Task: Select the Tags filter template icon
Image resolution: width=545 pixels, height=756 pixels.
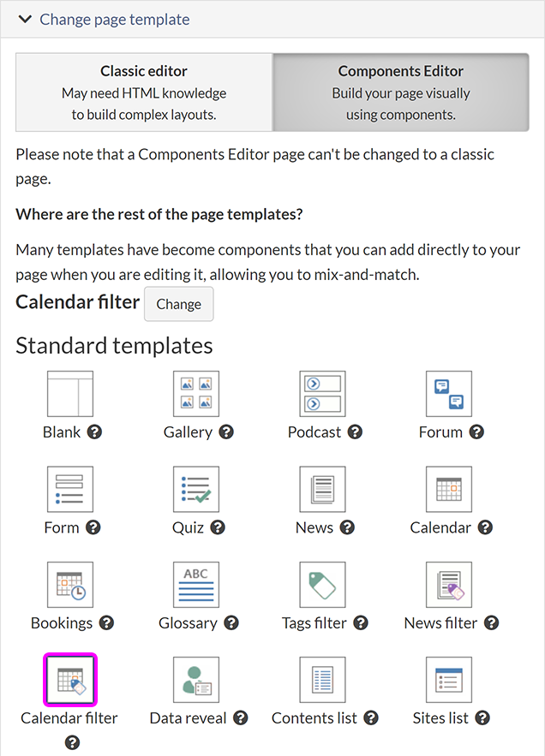Action: (322, 585)
